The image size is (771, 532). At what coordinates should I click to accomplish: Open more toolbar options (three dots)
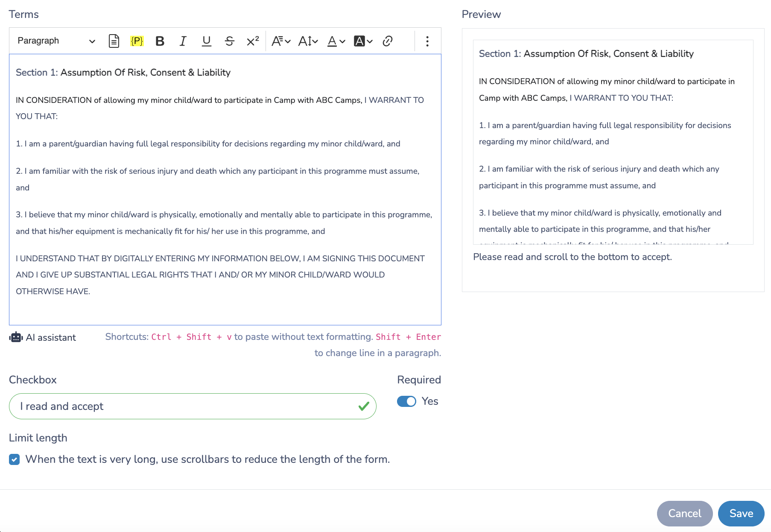(x=427, y=41)
